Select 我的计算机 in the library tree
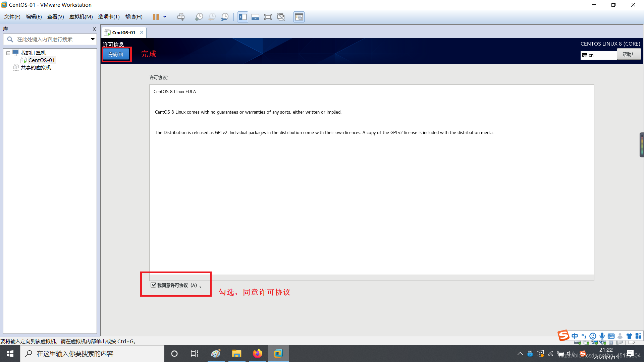This screenshot has height=362, width=644. coord(33,53)
